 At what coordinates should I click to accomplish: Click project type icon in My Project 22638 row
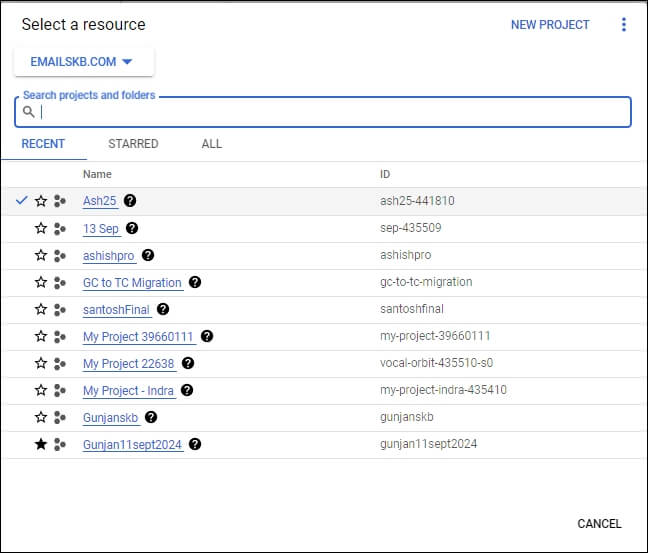(60, 364)
